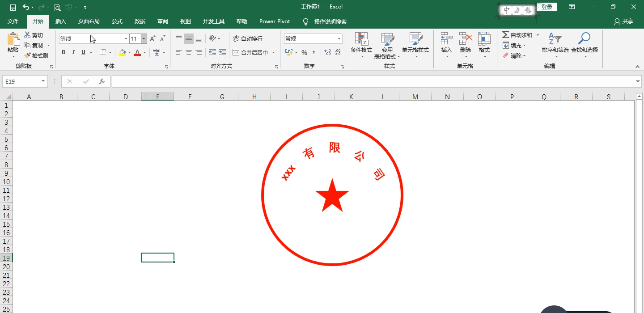Click the cell borders icon

(x=102, y=52)
